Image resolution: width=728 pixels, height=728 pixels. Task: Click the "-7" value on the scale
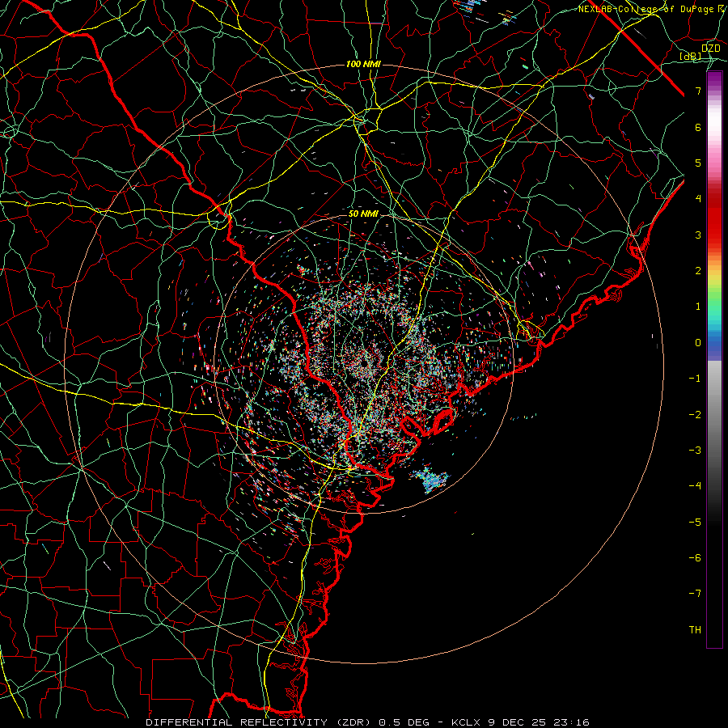pyautogui.click(x=695, y=594)
